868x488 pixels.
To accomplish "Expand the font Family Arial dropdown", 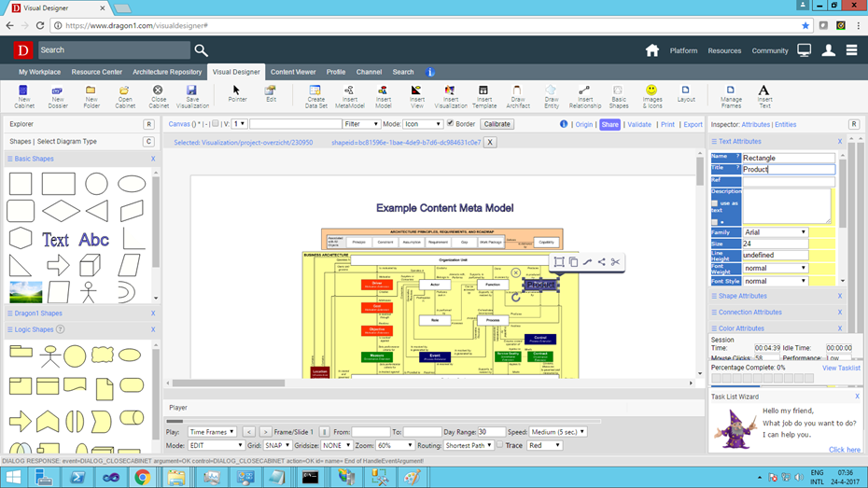I will coord(775,232).
